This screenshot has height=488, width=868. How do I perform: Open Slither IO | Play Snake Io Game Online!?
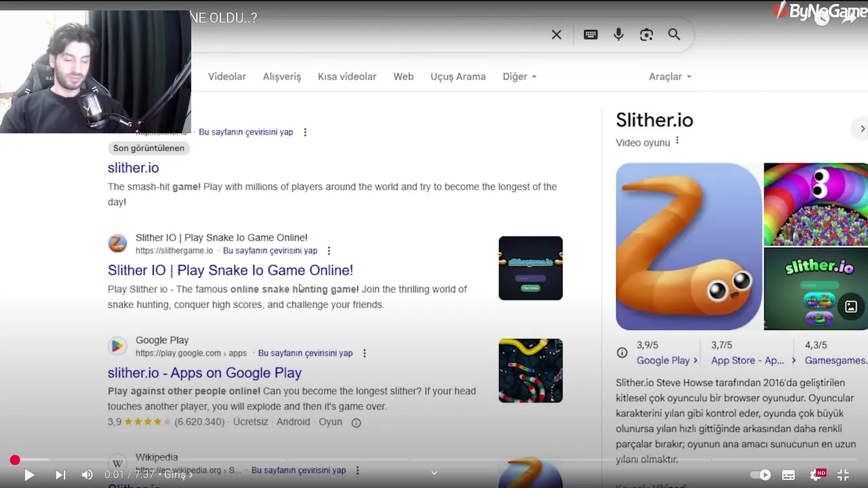(x=231, y=270)
